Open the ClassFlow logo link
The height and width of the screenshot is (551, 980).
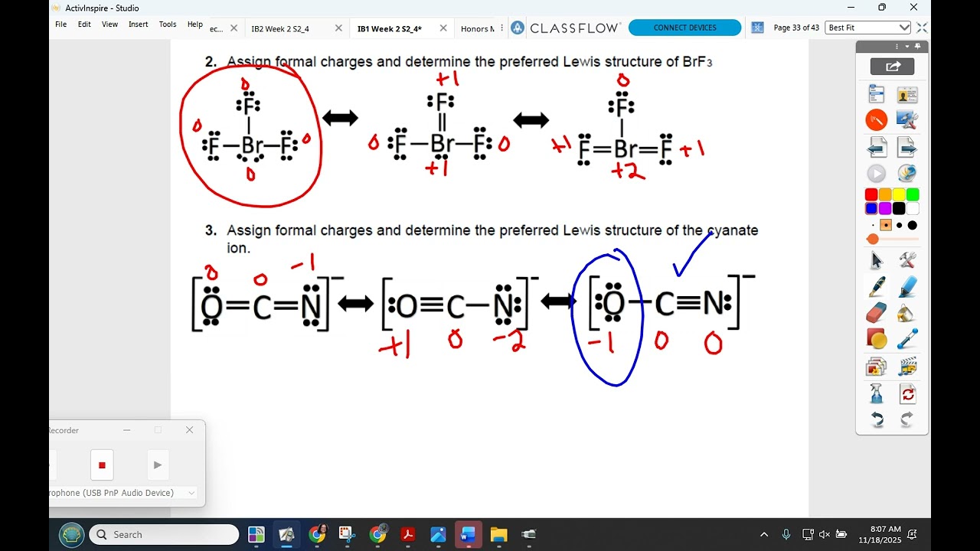point(565,28)
